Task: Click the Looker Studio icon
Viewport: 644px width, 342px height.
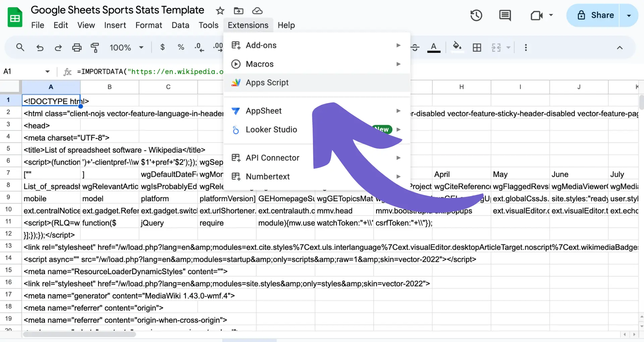Action: click(236, 130)
